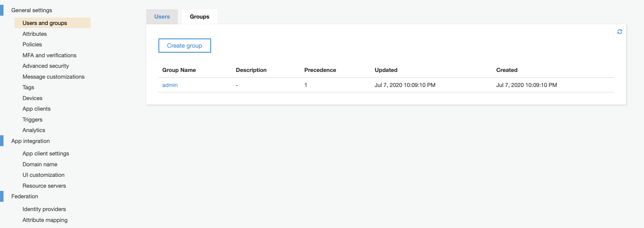Select Identity providers under Federation
The width and height of the screenshot is (644, 228).
point(44,209)
